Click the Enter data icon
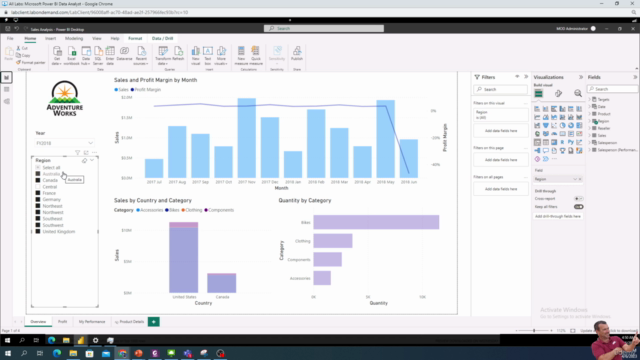The width and height of the screenshot is (640, 360). (110, 56)
